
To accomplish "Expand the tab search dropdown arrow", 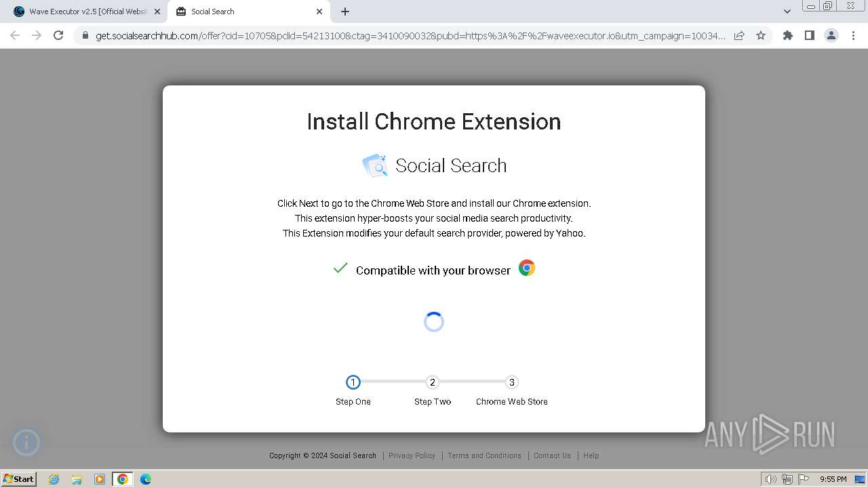I will pyautogui.click(x=787, y=12).
